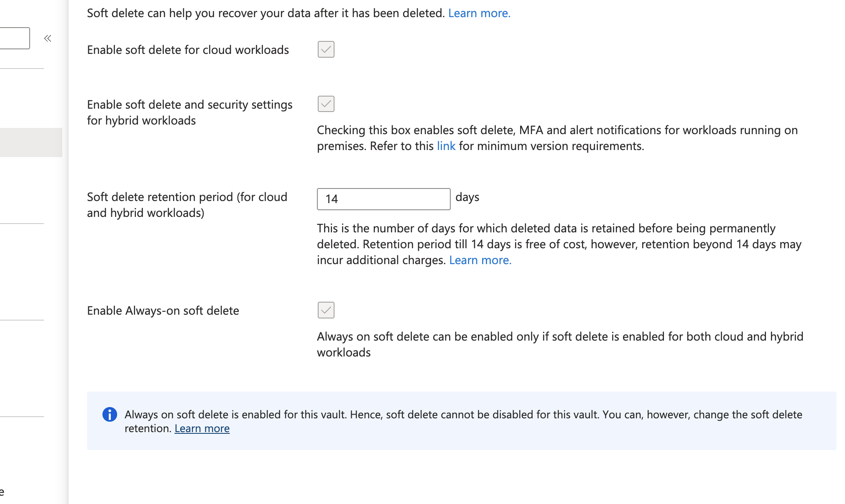The height and width of the screenshot is (504, 845).
Task: Click the hybrid workloads security settings label
Action: pyautogui.click(x=189, y=112)
